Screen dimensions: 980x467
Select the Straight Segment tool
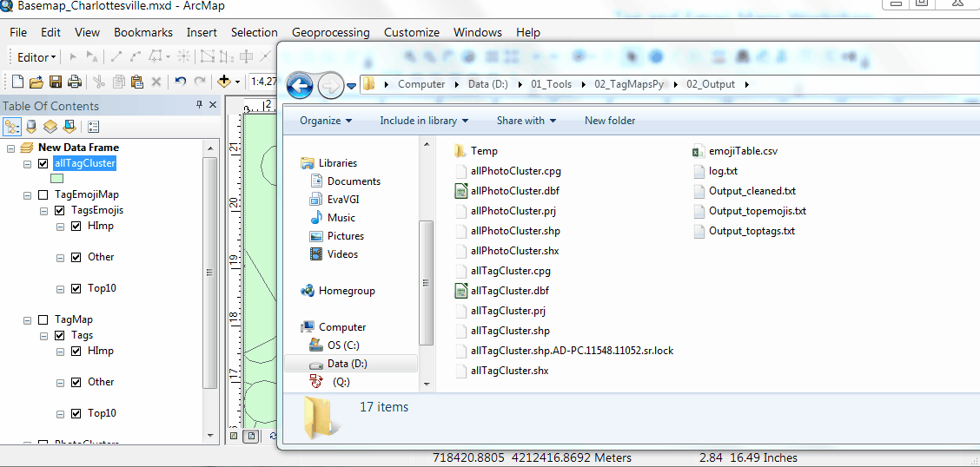tap(116, 56)
